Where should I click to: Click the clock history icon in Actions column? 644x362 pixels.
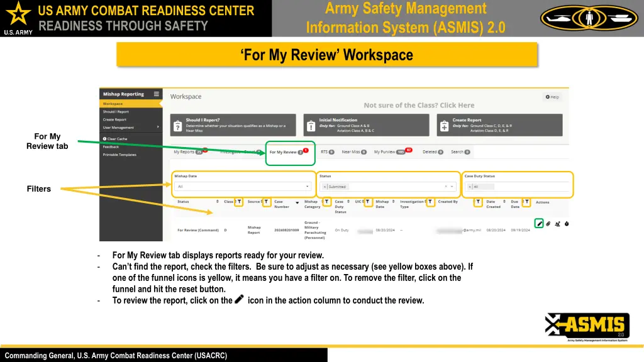click(x=567, y=223)
